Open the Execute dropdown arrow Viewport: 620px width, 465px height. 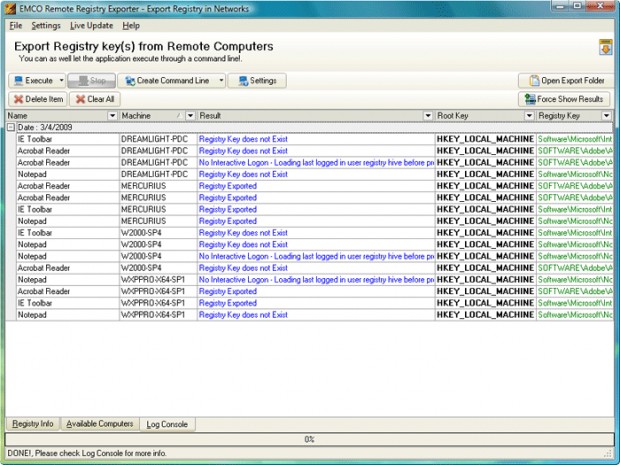point(62,81)
